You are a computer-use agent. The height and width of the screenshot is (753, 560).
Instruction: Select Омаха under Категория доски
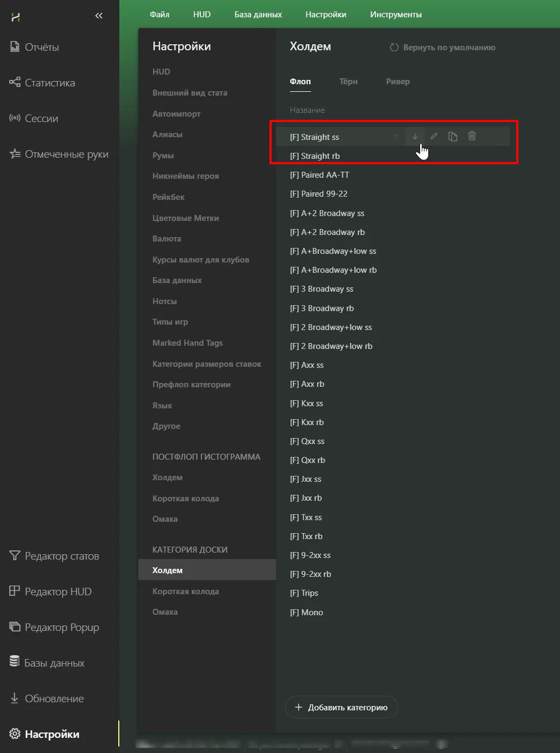click(165, 612)
